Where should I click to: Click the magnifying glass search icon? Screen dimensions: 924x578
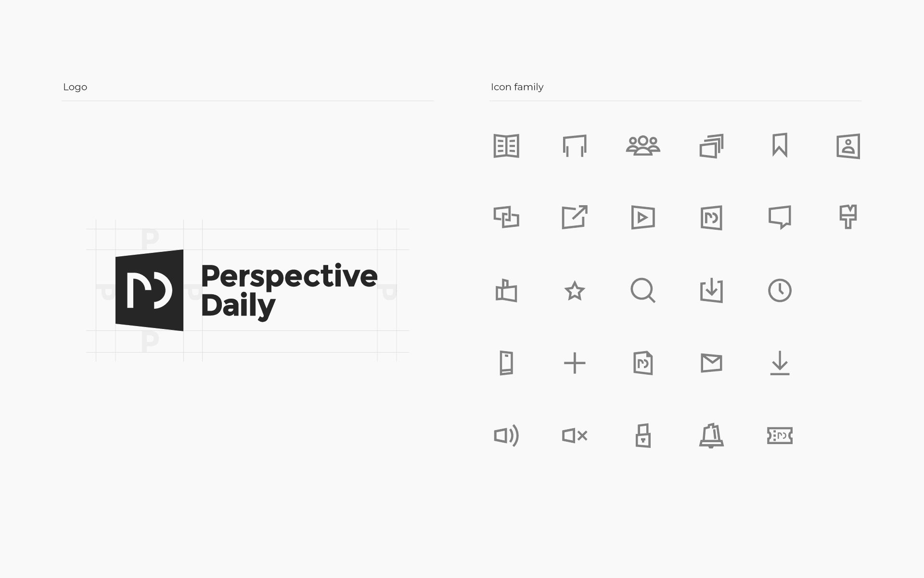coord(643,290)
